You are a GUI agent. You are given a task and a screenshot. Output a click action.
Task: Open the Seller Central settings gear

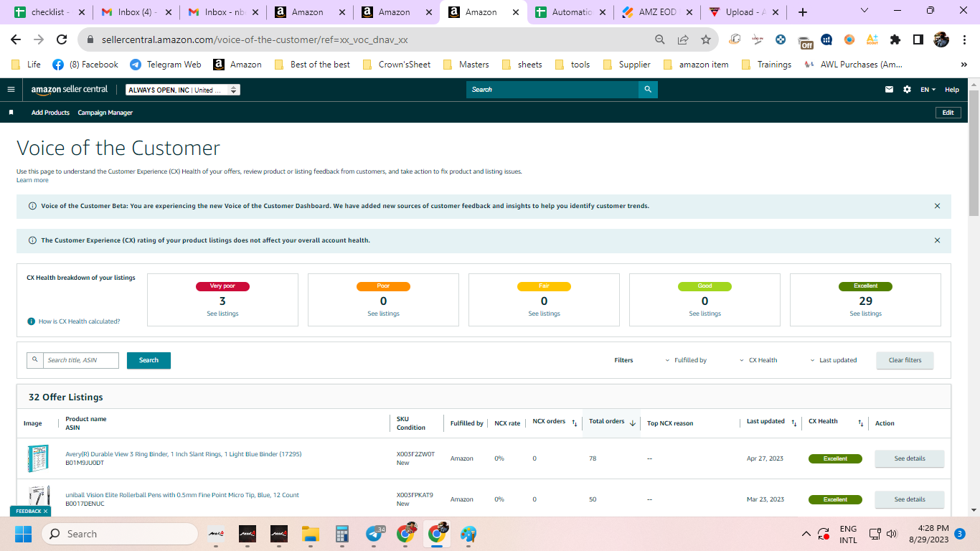[x=907, y=90]
